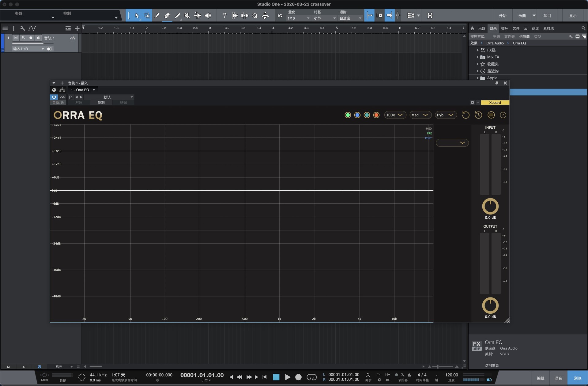
Task: Select the Mute tool
Action: tap(187, 16)
